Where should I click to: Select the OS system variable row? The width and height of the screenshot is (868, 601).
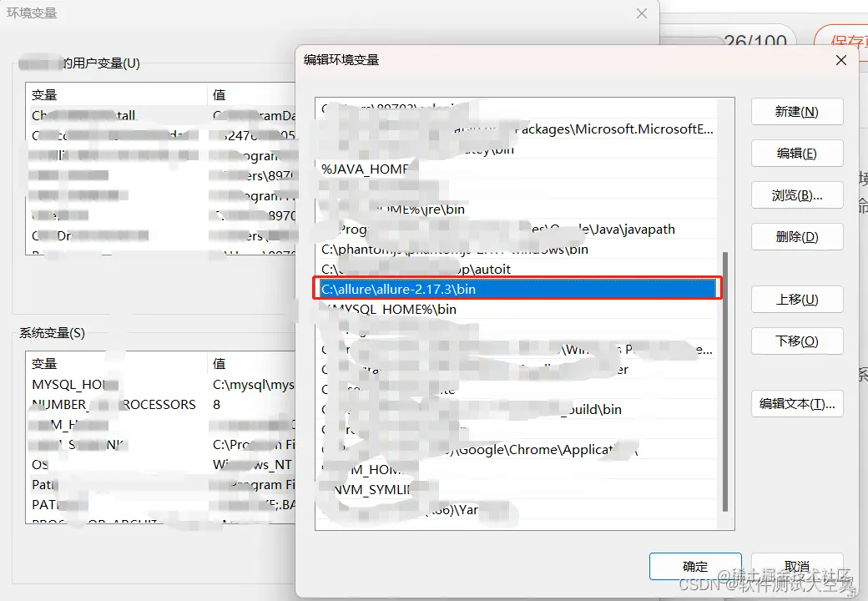pos(160,464)
